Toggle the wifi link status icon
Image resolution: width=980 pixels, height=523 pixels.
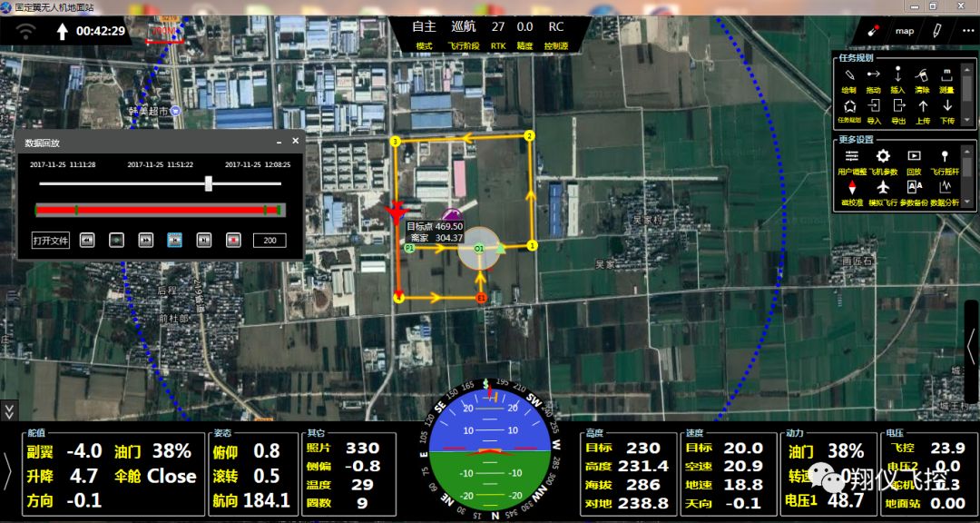coord(26,32)
